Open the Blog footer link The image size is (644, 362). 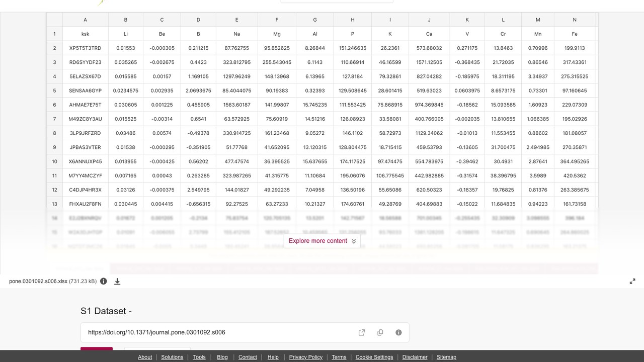pos(222,357)
